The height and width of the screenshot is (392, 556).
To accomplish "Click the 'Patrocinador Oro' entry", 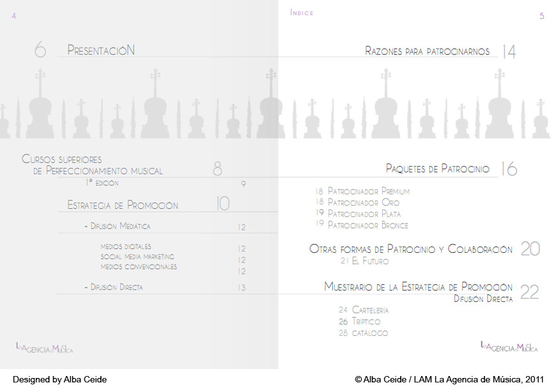I will (357, 202).
